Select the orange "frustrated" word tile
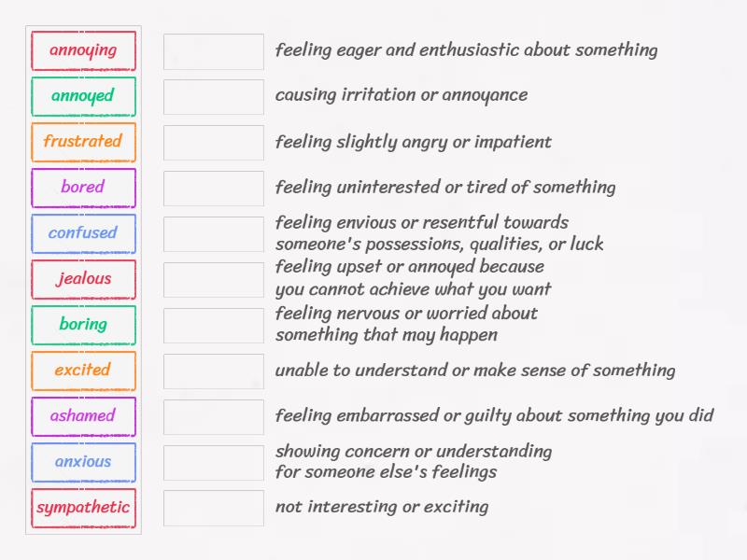747x560 pixels. click(x=83, y=142)
